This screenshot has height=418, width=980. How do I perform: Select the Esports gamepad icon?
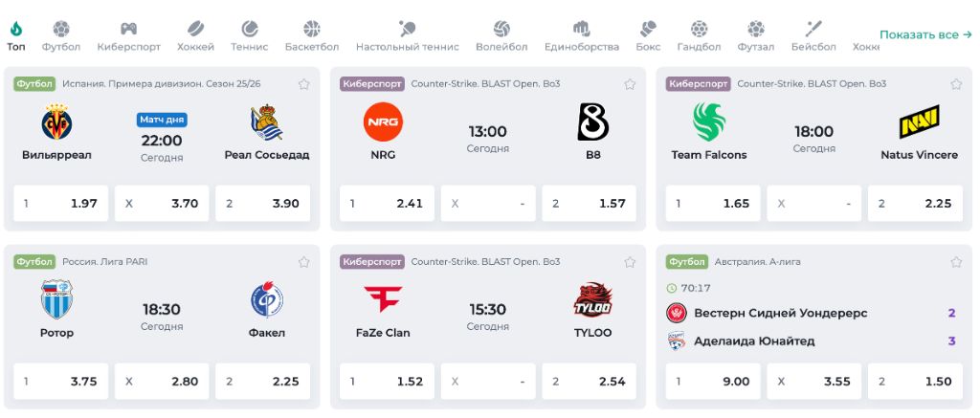(x=127, y=29)
